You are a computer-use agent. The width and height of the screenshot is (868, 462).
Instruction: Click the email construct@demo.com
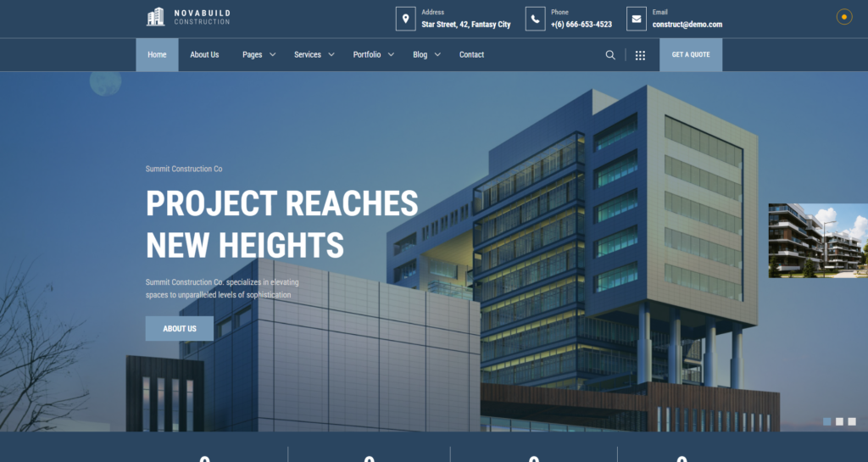click(x=687, y=25)
